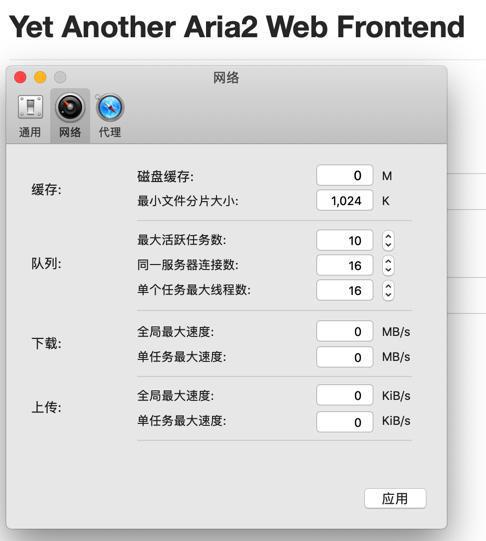The height and width of the screenshot is (541, 486).
Task: Click the red close window button
Action: pyautogui.click(x=20, y=77)
